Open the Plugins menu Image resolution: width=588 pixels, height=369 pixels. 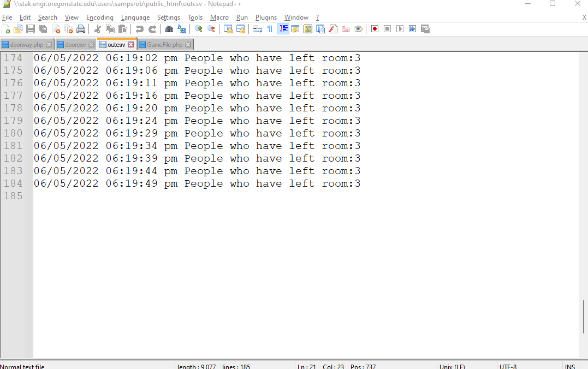[x=266, y=17]
